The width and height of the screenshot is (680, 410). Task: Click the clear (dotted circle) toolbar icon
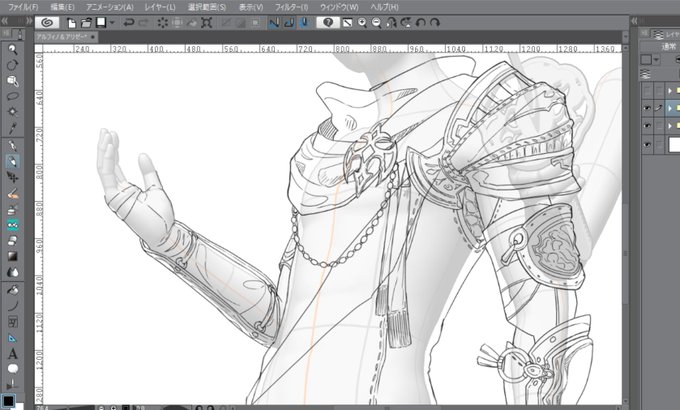(x=163, y=23)
